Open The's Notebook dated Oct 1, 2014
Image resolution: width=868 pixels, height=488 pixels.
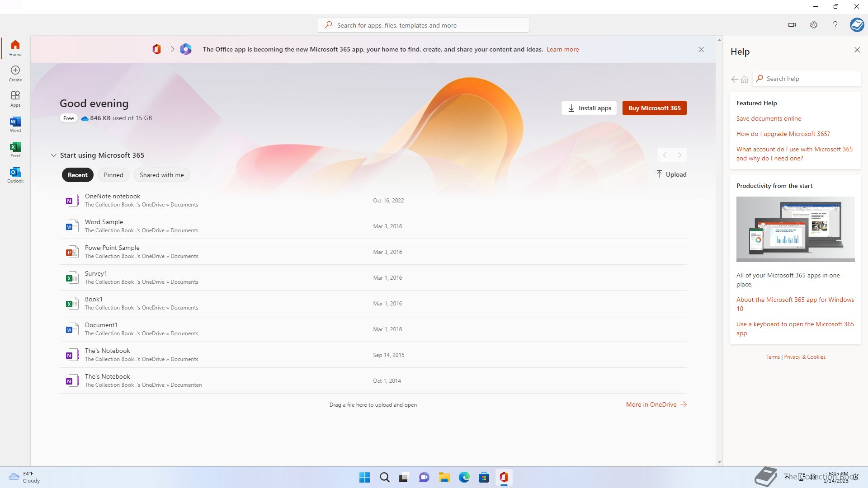pyautogui.click(x=373, y=380)
